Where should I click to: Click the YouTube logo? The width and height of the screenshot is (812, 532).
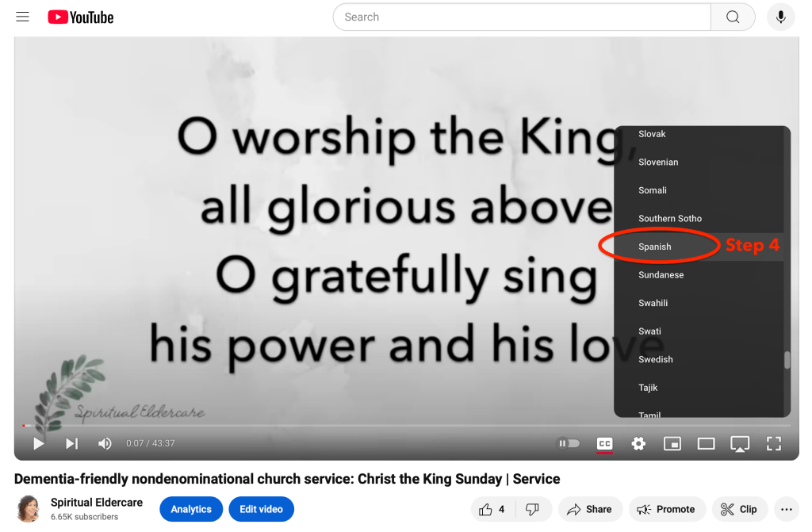[81, 17]
